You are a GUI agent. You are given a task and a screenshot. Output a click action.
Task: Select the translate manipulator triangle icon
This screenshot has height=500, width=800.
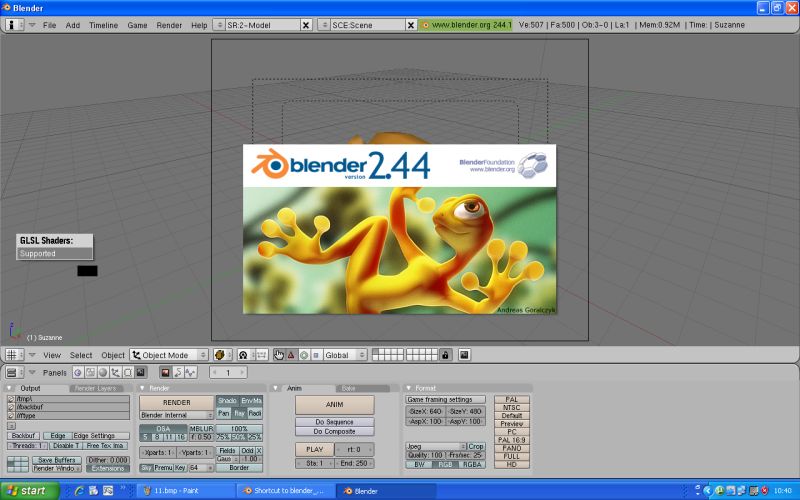pyautogui.click(x=291, y=355)
